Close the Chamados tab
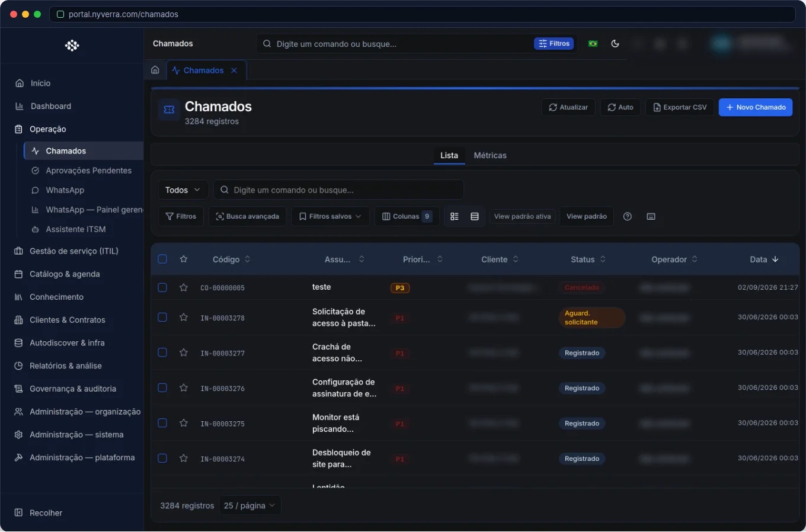806x532 pixels. point(234,70)
